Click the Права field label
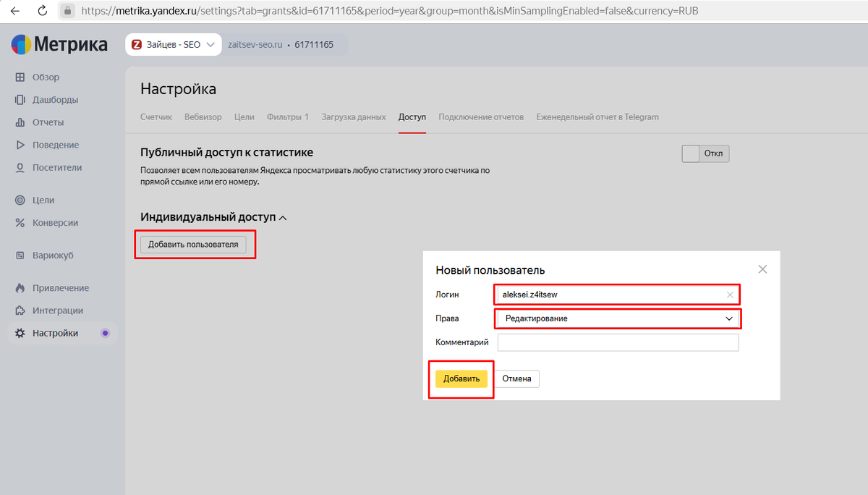Screen dimensions: 868x495 [x=447, y=318]
